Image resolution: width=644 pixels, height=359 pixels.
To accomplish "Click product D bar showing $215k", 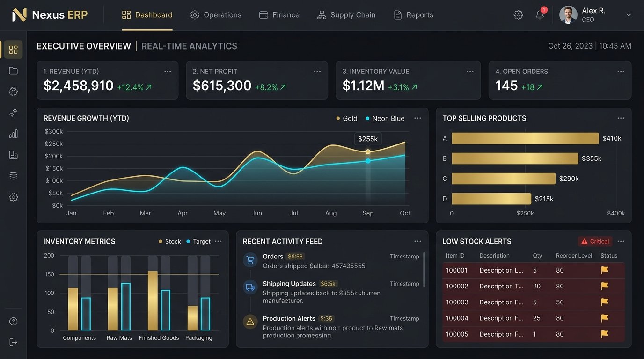I will (x=491, y=199).
